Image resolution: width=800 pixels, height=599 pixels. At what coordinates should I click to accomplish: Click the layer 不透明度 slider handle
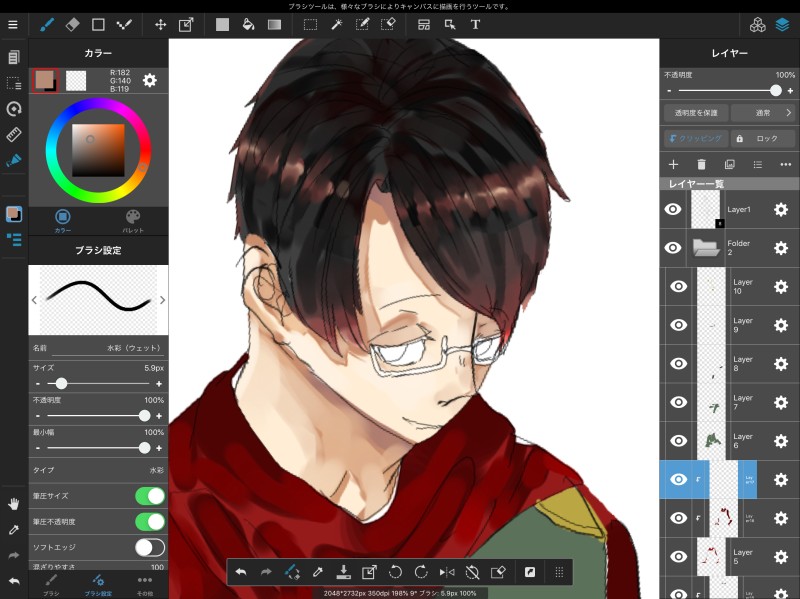click(x=776, y=90)
